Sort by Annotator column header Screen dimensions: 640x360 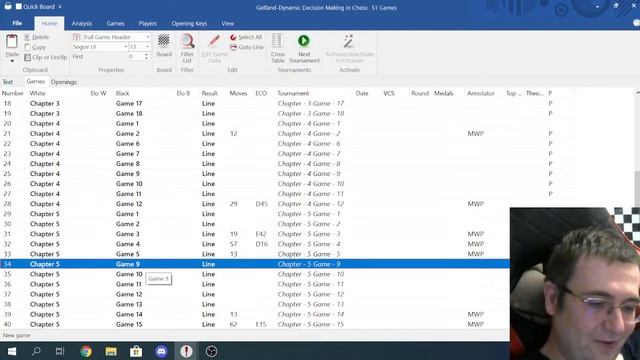click(x=480, y=93)
